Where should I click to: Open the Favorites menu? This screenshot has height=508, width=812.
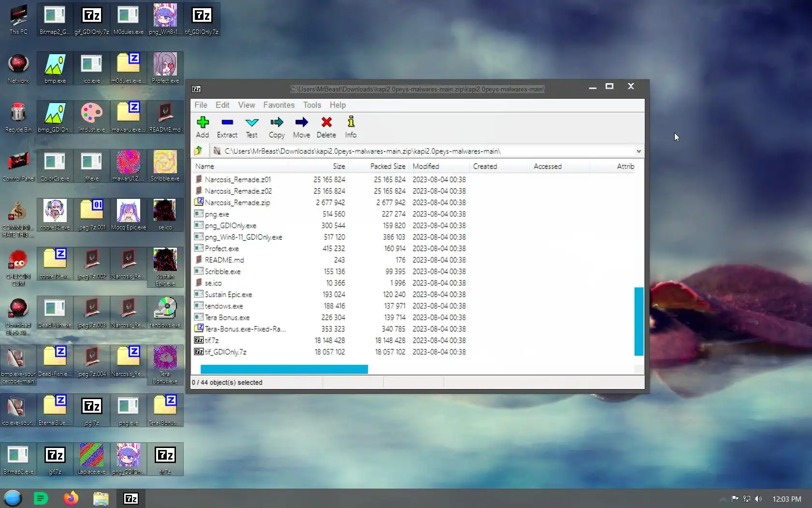point(279,105)
